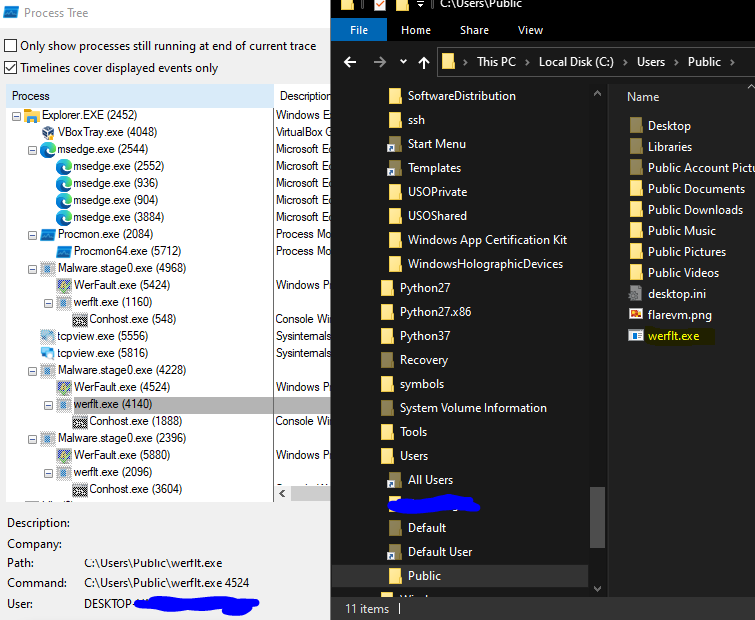
Task: Enable 'Only show processes still running' checkbox
Action: pos(11,46)
